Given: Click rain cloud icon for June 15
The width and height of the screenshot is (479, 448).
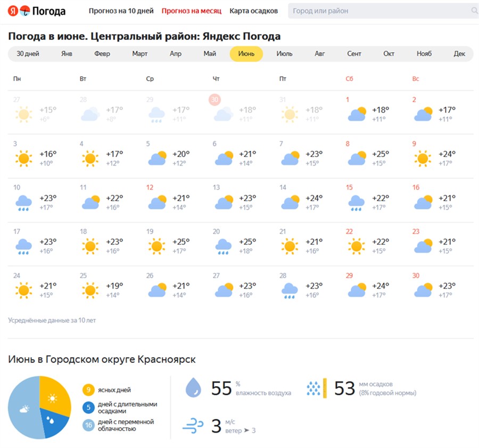Looking at the screenshot, I should pos(356,203).
